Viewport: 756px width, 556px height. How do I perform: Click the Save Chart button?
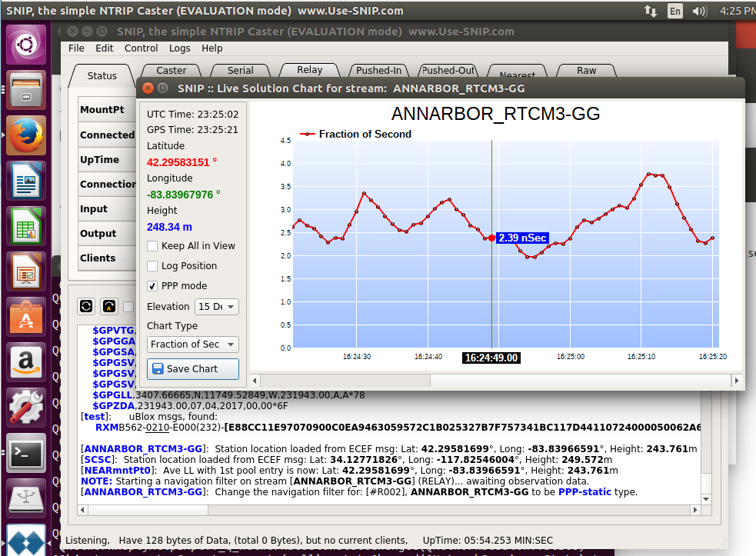(193, 369)
